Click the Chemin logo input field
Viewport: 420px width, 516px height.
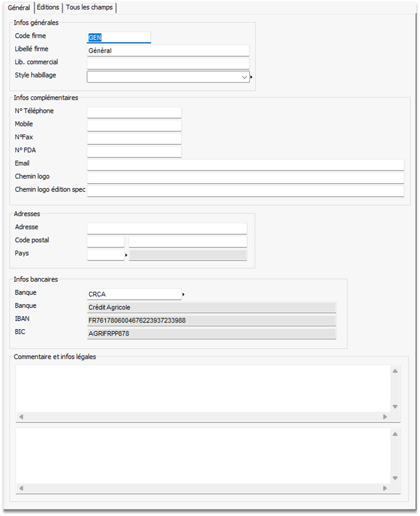pyautogui.click(x=245, y=178)
